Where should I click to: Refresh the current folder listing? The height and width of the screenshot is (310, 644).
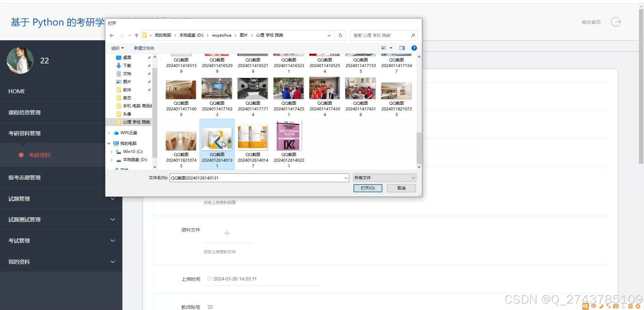coord(340,35)
